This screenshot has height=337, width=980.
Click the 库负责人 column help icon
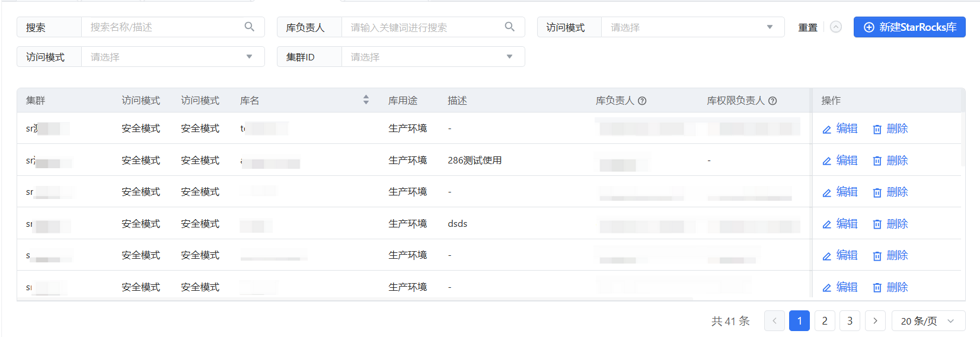(x=642, y=101)
